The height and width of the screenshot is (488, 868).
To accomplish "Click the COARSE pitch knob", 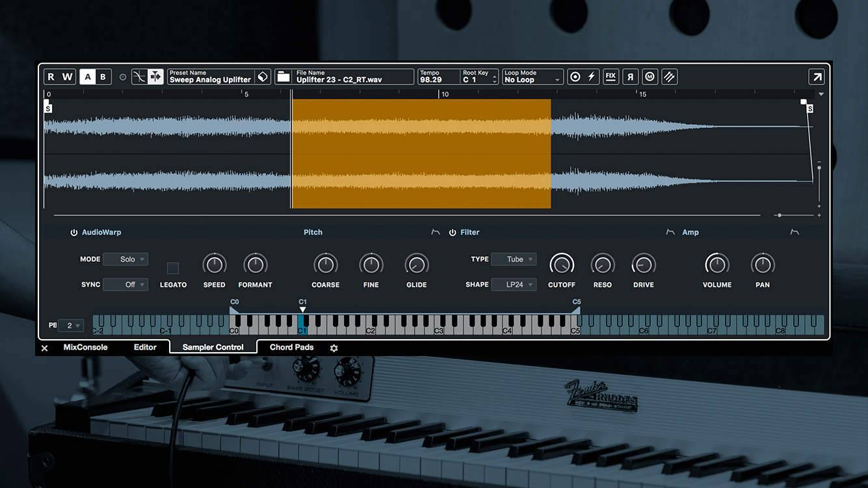I will point(326,264).
